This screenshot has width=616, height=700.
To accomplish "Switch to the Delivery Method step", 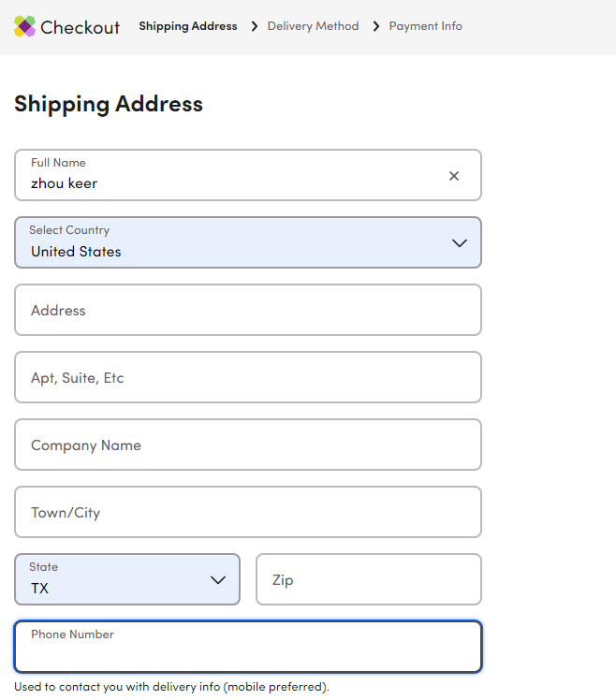I will point(313,26).
